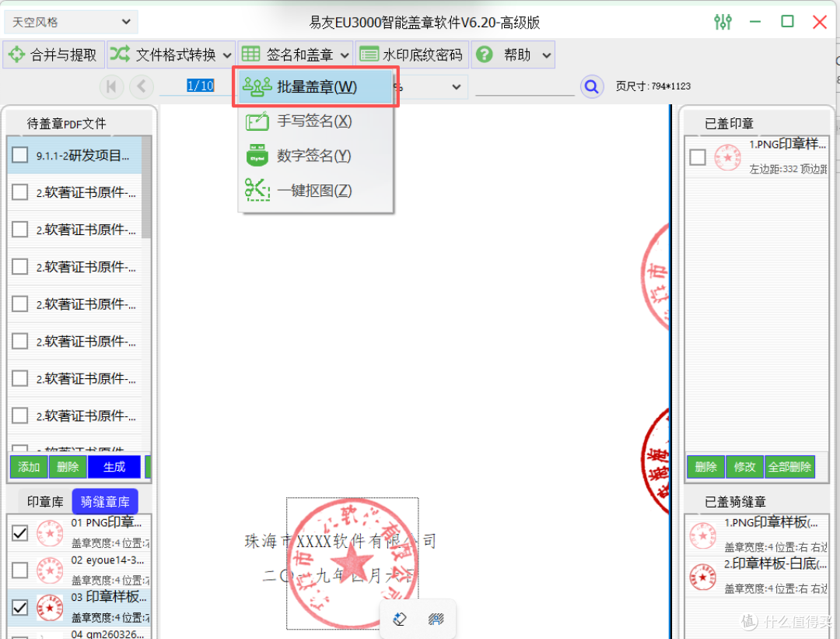Check the fifth file checkbox, fourth 2.软著证书原件 row
840x639 pixels.
[19, 304]
